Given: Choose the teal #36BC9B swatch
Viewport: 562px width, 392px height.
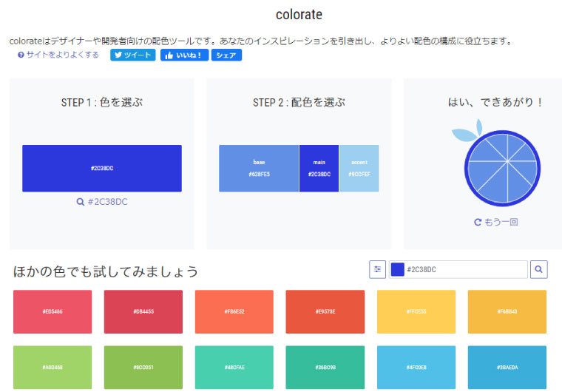Looking at the screenshot, I should click(325, 368).
